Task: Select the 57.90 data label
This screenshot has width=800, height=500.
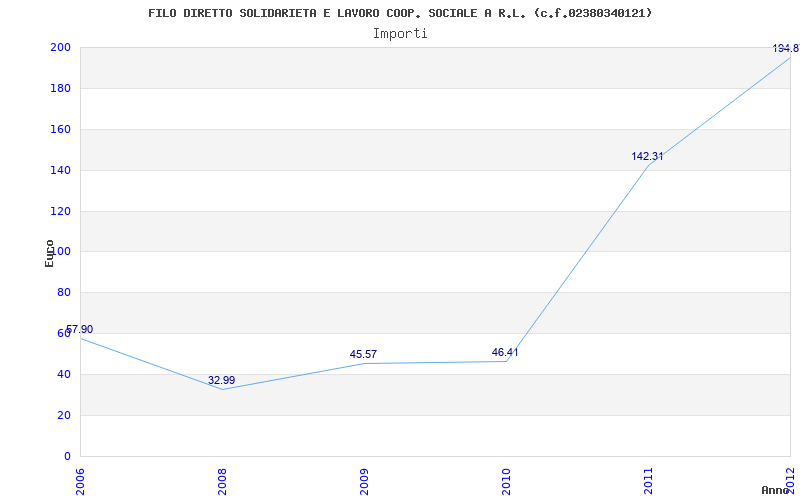Action: (79, 330)
